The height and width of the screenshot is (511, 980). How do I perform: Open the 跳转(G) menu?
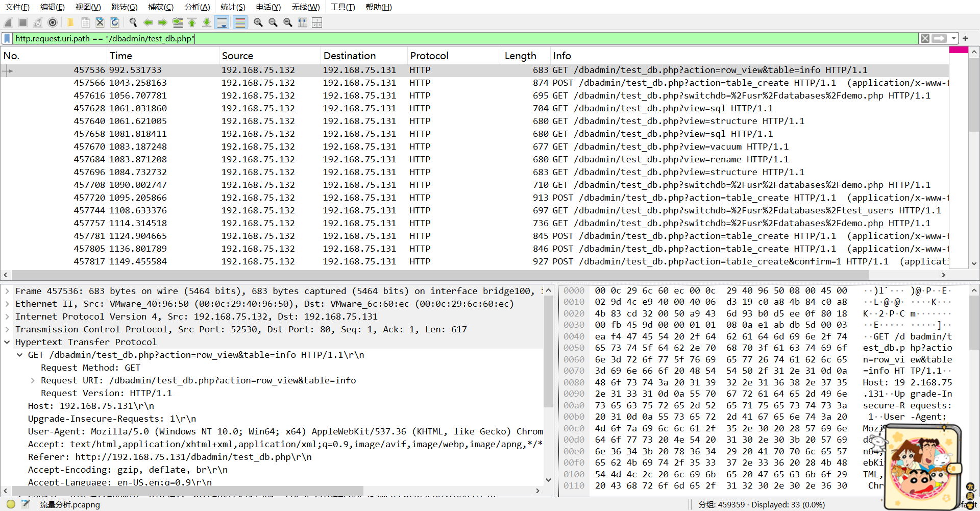point(125,7)
